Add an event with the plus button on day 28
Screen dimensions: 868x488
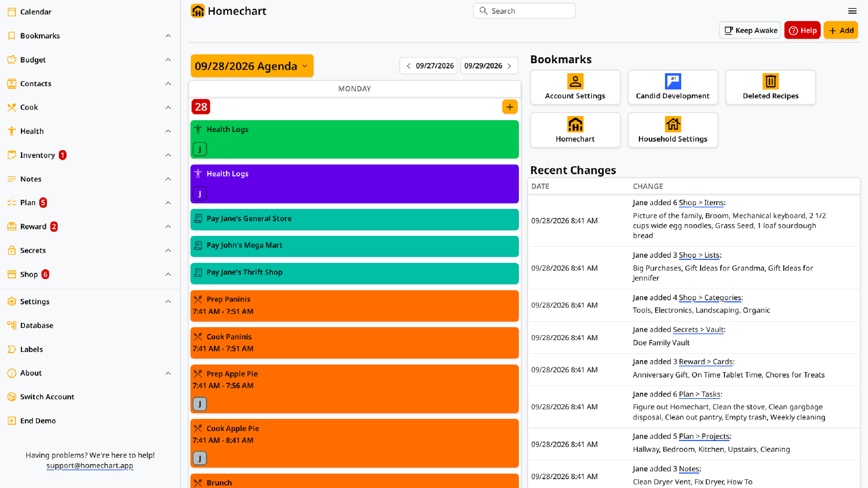click(x=510, y=107)
